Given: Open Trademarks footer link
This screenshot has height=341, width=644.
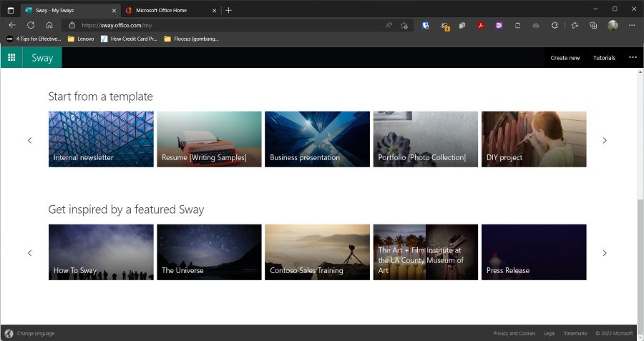Looking at the screenshot, I should pos(575,334).
